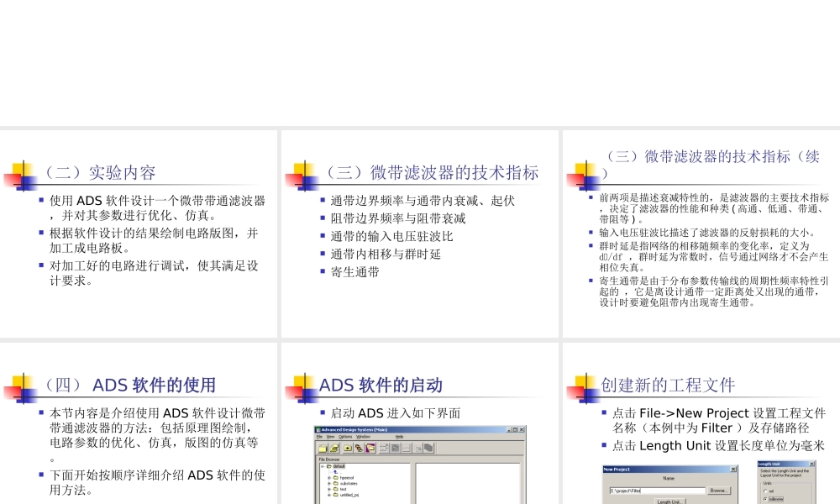Click the stacked folders tree icon in ADS toolbar

pos(359,449)
